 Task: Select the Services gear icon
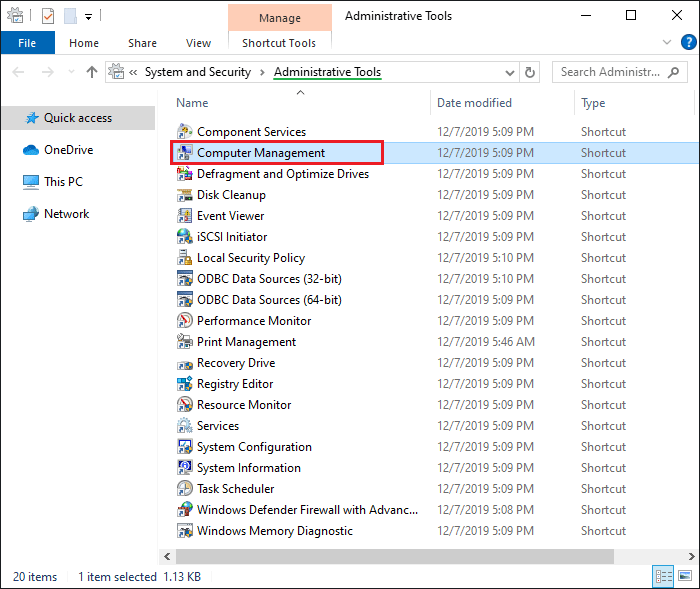tap(184, 426)
